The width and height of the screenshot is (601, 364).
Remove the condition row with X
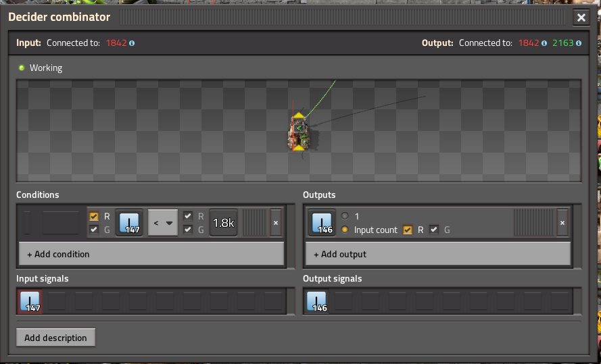tap(275, 223)
